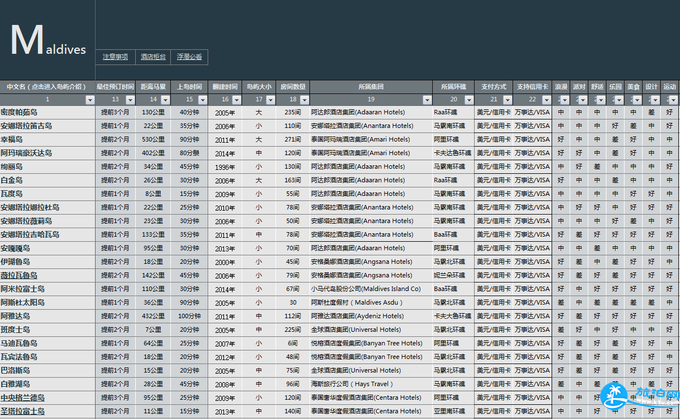This screenshot has width=680, height=419.
Task: Select the 中文名 column header cell
Action: [47, 87]
